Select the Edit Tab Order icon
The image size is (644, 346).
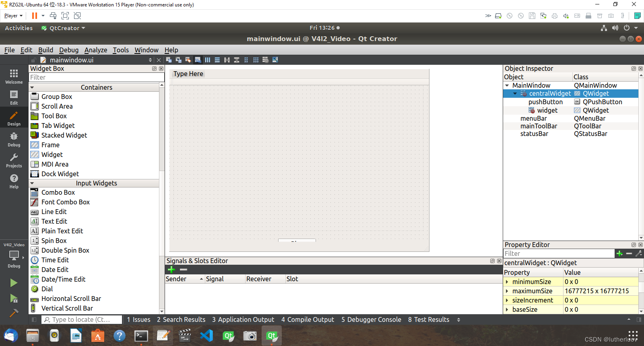(198, 60)
